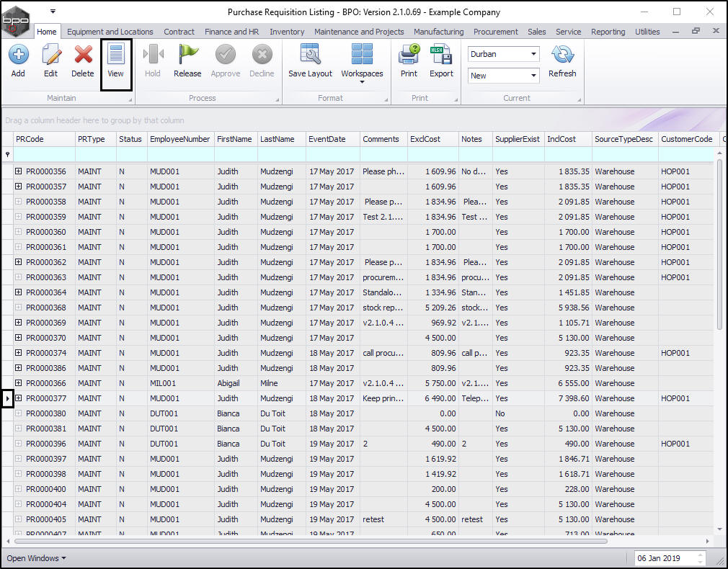Open the quick access toolbar arrow
This screenshot has height=569, width=728.
pyautogui.click(x=53, y=11)
